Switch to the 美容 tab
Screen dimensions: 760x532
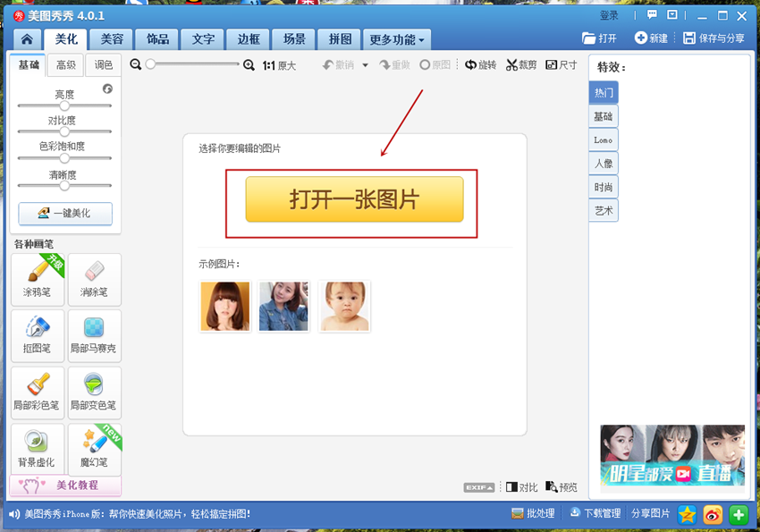(x=112, y=39)
